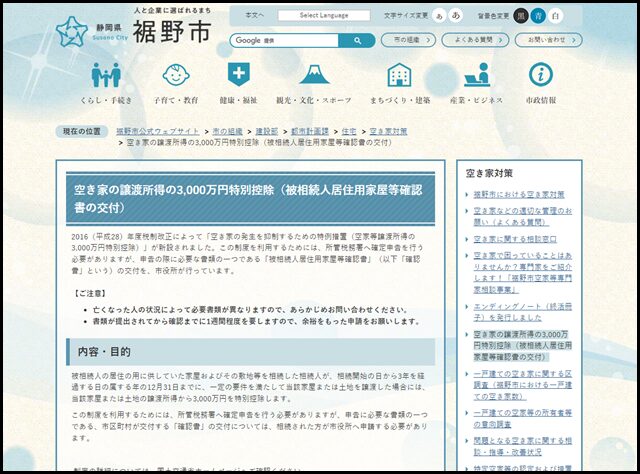Screen dimensions: 640x474
Task: Open the 健康・福祉 cross shield icon
Action: point(239,75)
